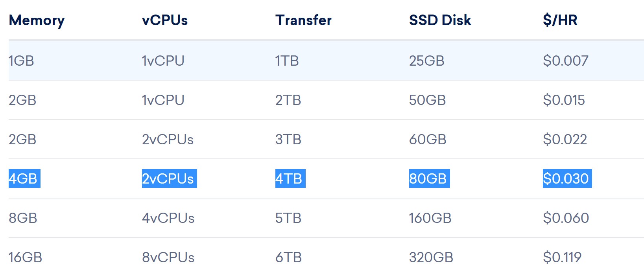The width and height of the screenshot is (644, 274).
Task: Click the Memory column header
Action: [x=37, y=20]
